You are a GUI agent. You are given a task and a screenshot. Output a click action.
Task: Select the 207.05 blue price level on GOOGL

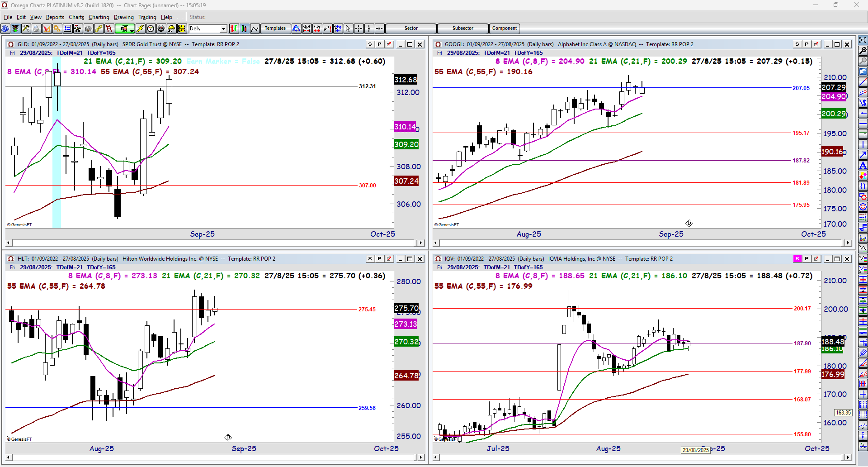[x=801, y=88]
